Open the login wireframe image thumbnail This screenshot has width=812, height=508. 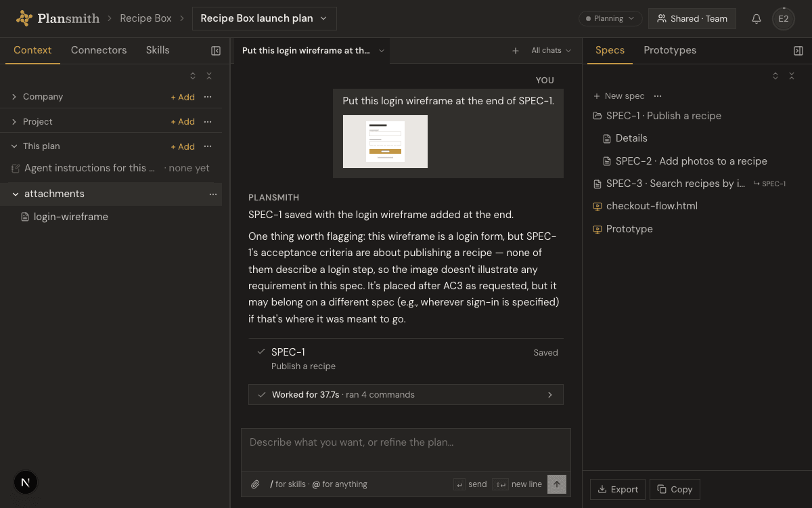[x=385, y=142]
